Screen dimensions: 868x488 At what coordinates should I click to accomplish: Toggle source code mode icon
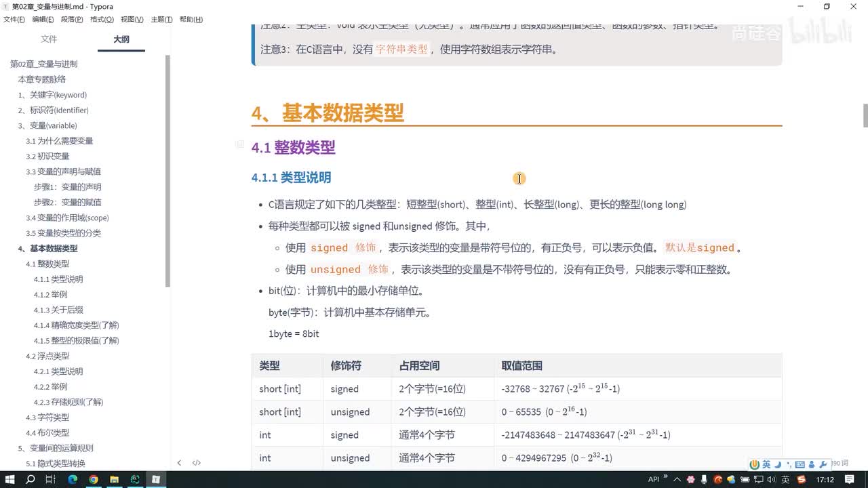(196, 463)
